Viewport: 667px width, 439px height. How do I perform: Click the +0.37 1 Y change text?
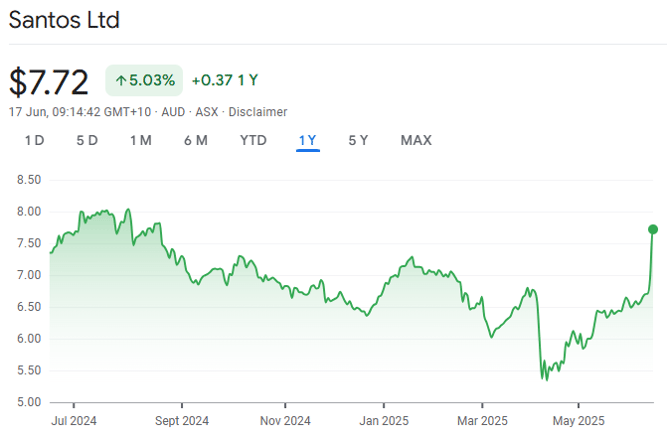[x=226, y=80]
